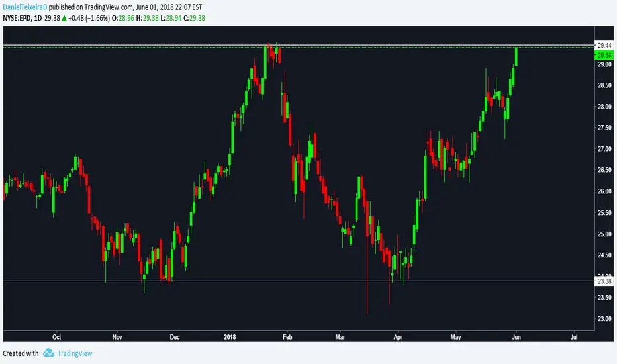The height and width of the screenshot is (364, 617).
Task: Click the 27.00 price axis value
Action: [604, 149]
